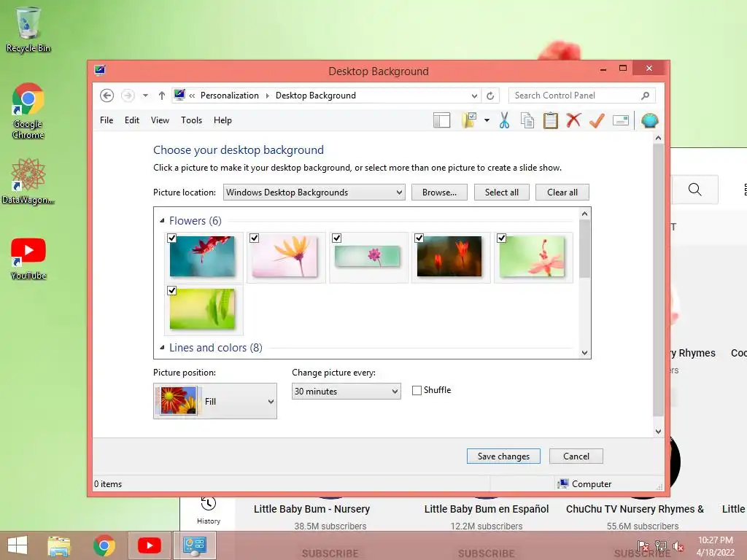Open File Explorer from taskbar
Screen dimensions: 747x560
(x=59, y=545)
